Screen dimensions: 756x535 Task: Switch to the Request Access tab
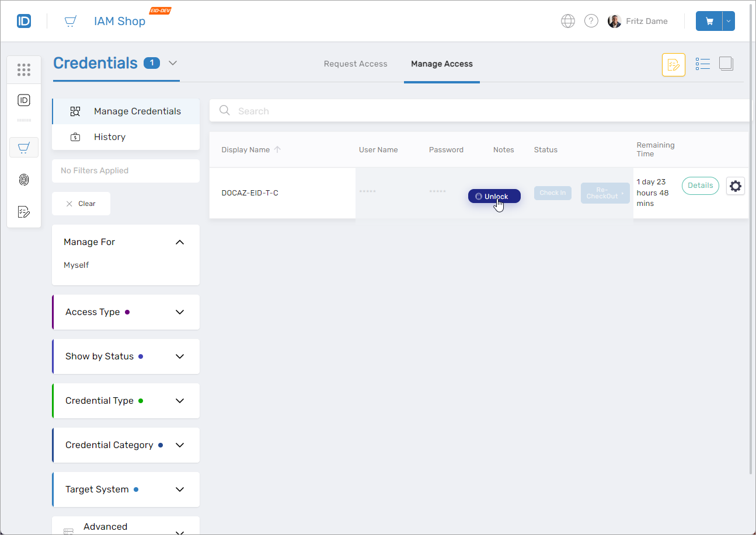356,64
